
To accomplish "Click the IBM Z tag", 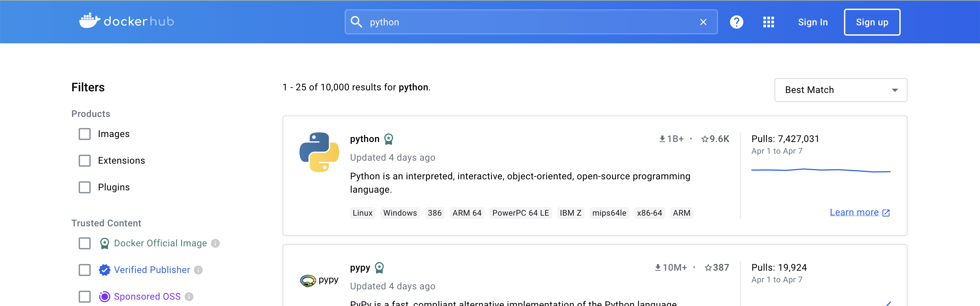I will [x=570, y=213].
